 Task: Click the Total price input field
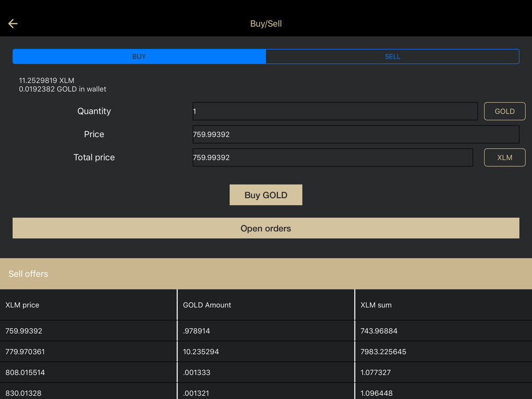click(332, 157)
